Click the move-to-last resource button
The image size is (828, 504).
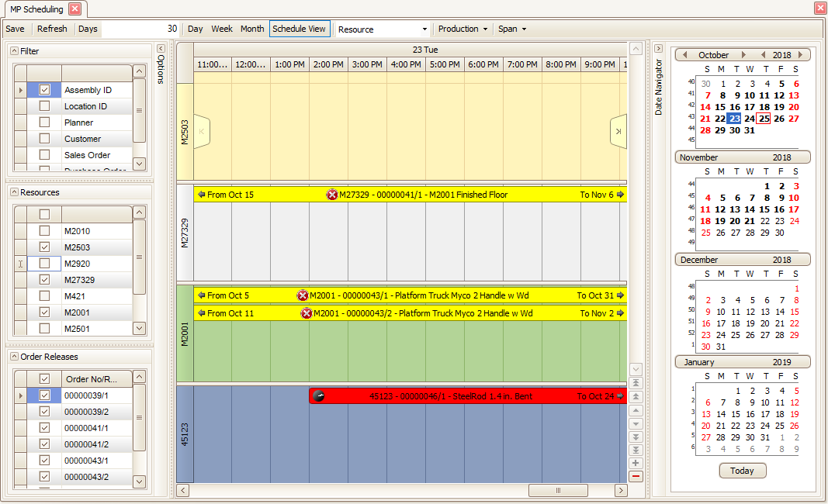coord(636,450)
